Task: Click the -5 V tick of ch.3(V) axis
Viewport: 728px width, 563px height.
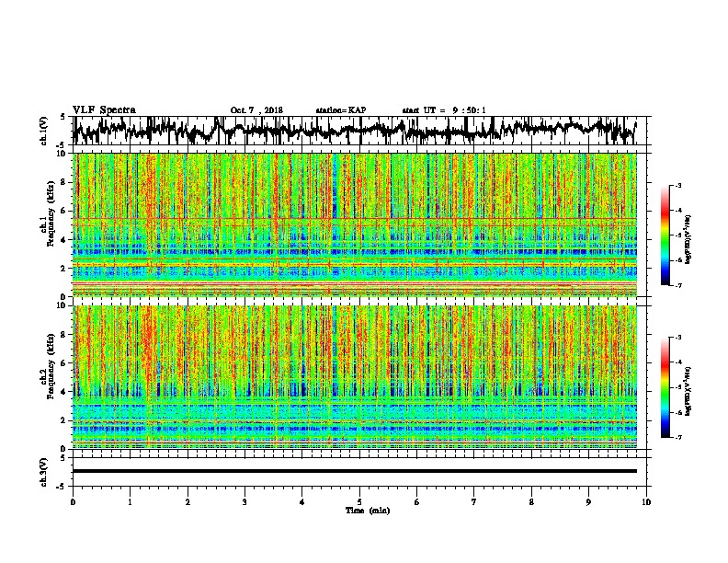Action: click(61, 487)
